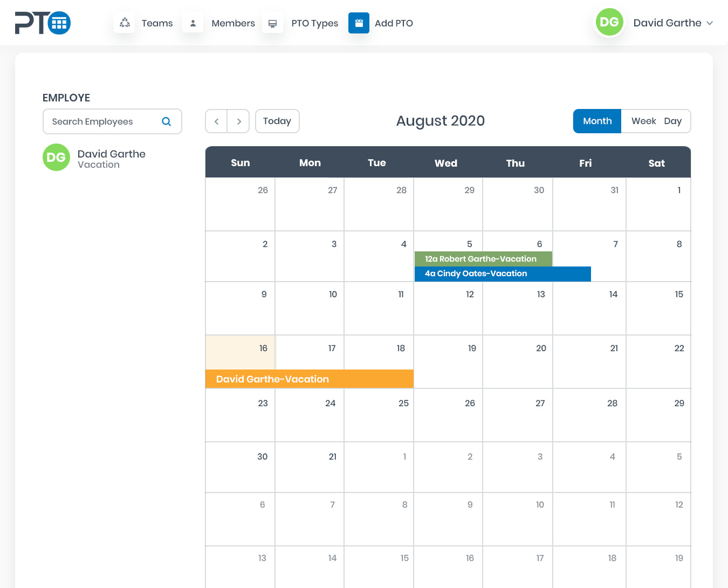Open the Add PTO menu item
Image resolution: width=728 pixels, height=588 pixels.
[394, 23]
